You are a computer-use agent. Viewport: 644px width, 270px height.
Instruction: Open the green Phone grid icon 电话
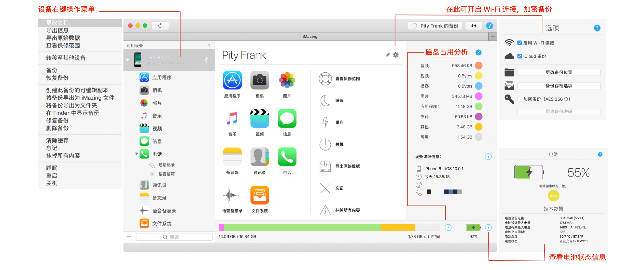pyautogui.click(x=287, y=157)
